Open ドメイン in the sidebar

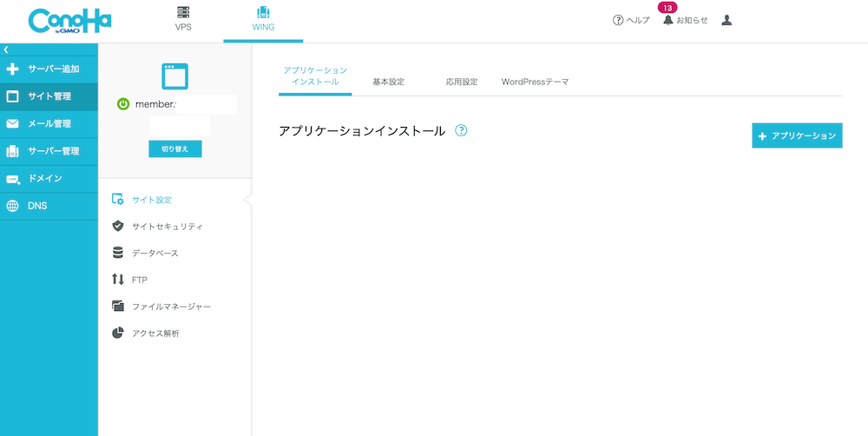49,178
